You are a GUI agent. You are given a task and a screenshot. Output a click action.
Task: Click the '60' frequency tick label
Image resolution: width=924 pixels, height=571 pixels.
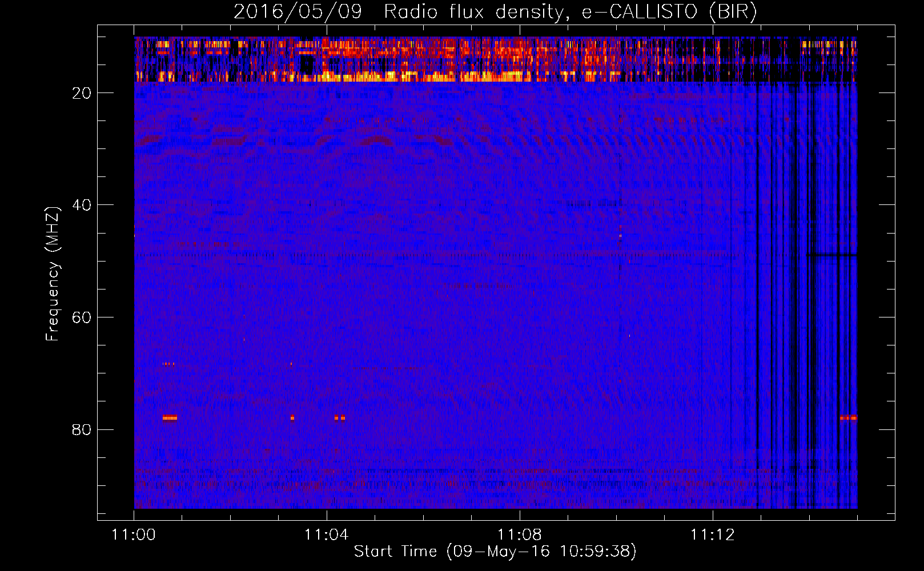tap(82, 317)
